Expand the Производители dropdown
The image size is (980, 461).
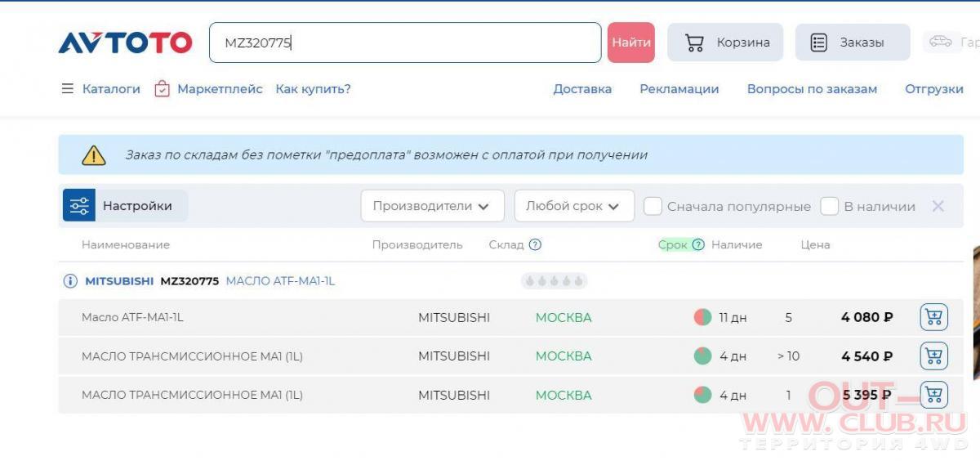[431, 206]
